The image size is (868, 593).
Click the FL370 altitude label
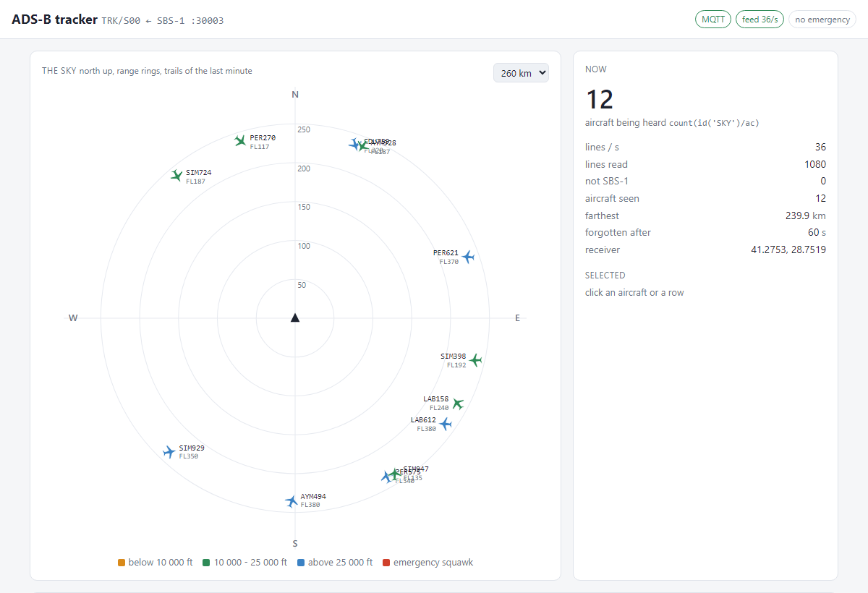point(449,262)
